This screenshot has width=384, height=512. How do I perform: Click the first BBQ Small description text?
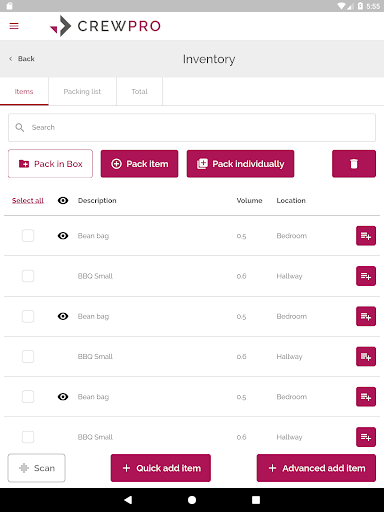[95, 276]
